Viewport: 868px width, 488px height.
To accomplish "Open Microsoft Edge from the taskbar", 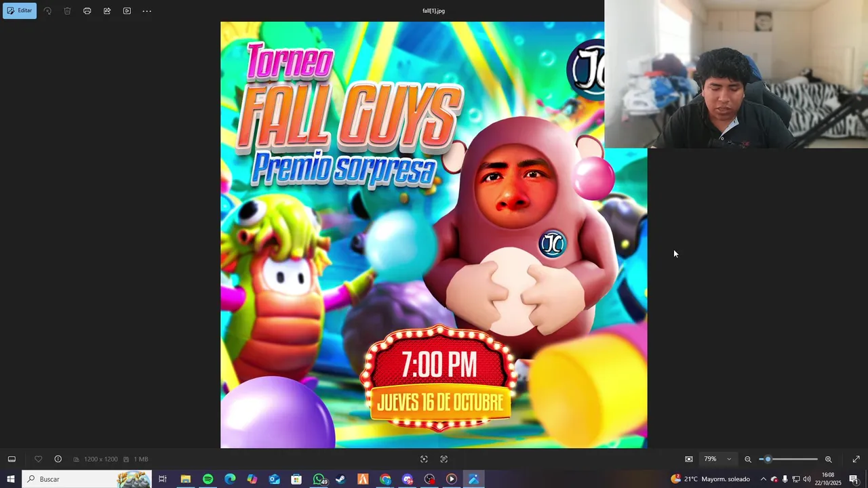I will (230, 479).
